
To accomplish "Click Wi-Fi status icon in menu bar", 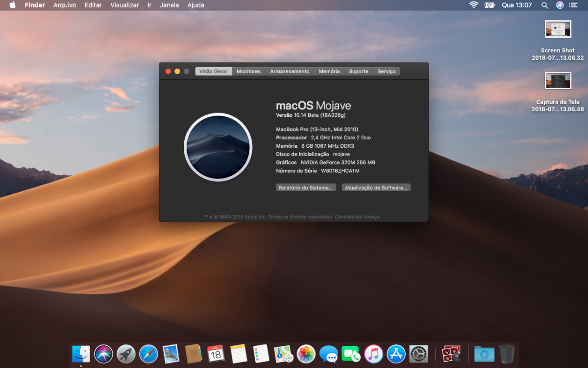I will (473, 5).
